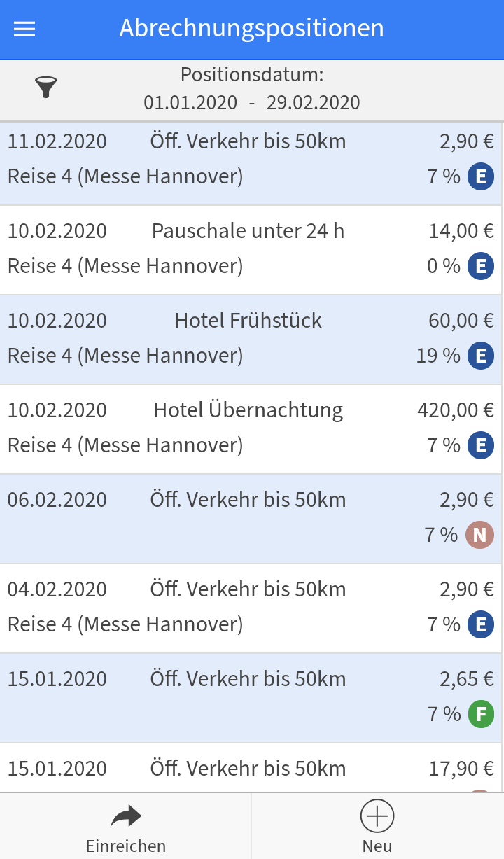Select the 2,65 € entry from 15.01.2020
Viewport: 504px width, 859px height.
(248, 697)
